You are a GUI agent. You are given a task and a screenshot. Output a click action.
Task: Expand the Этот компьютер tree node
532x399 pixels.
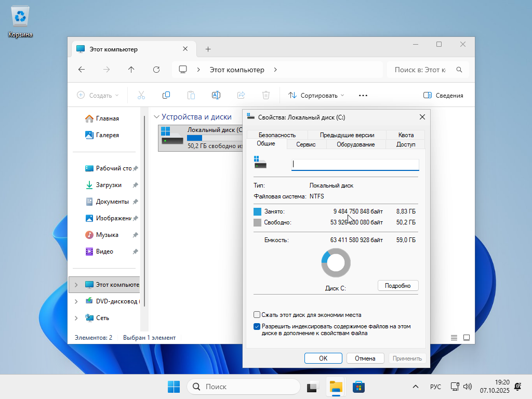[x=76, y=285]
